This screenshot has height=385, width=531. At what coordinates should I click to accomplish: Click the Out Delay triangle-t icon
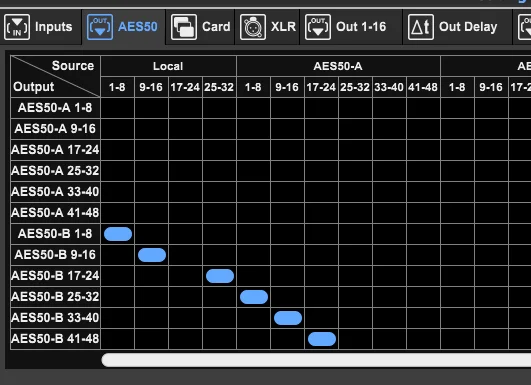(421, 27)
